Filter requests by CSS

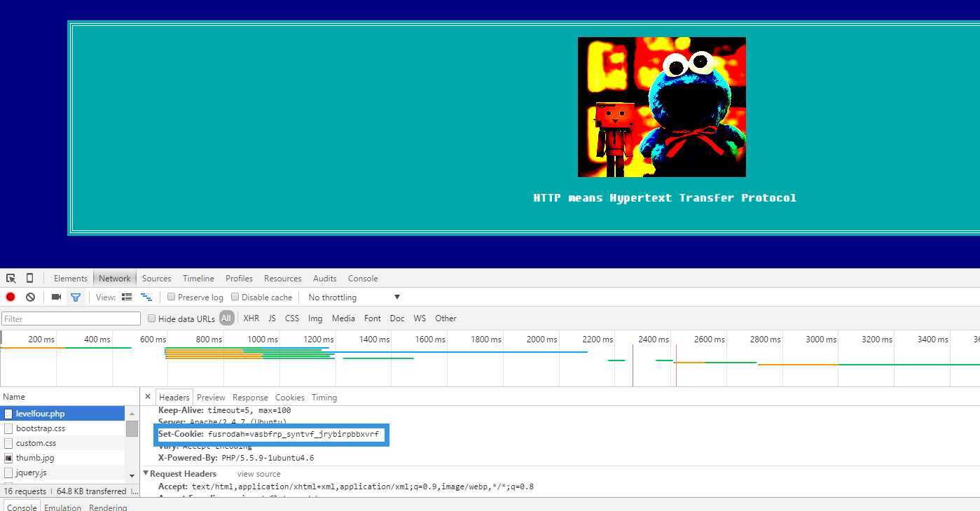point(292,318)
